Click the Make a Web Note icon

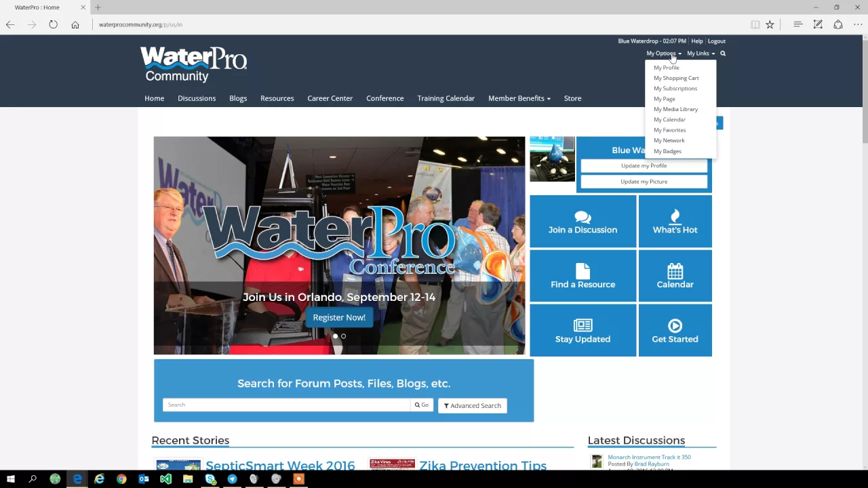pos(818,24)
